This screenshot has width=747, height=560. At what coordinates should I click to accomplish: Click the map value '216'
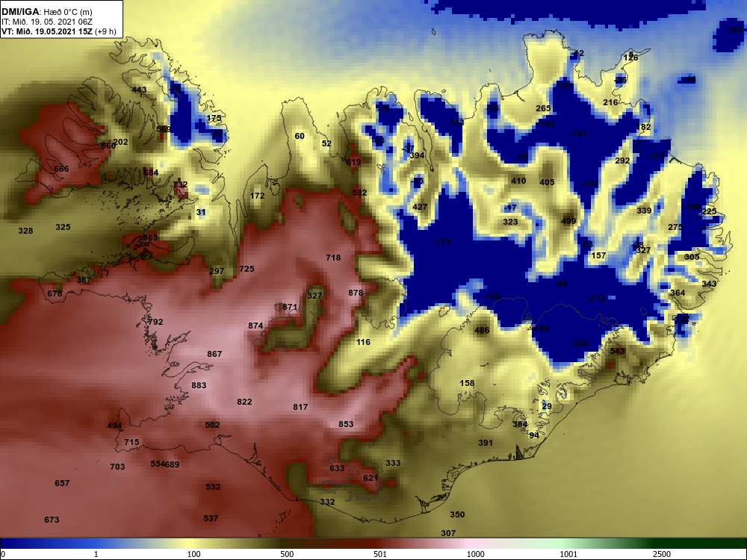tap(611, 102)
